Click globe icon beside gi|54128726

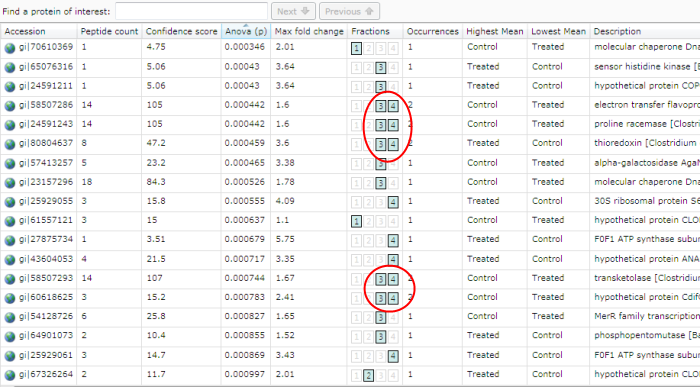click(10, 318)
